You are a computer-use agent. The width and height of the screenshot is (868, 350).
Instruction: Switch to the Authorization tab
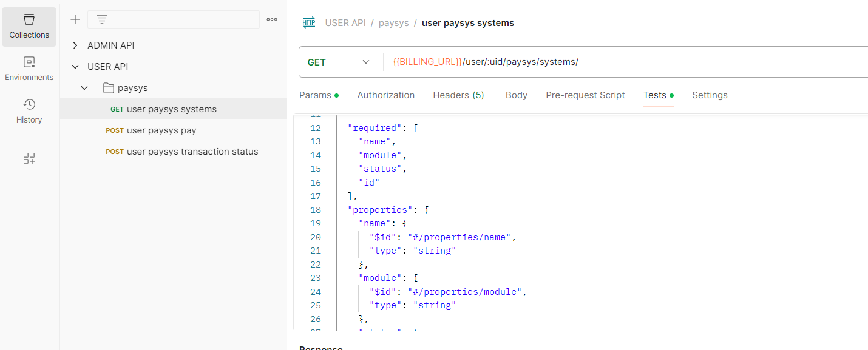pyautogui.click(x=385, y=95)
